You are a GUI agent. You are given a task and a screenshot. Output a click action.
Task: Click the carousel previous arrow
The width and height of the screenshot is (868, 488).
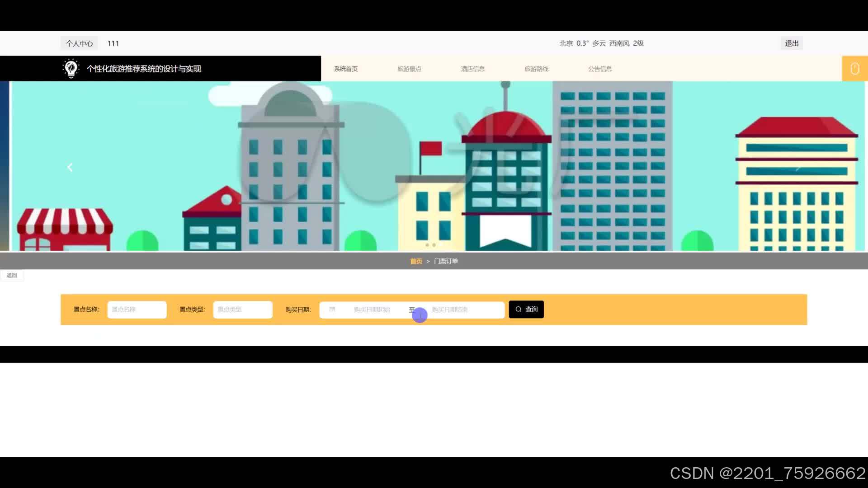click(x=70, y=168)
